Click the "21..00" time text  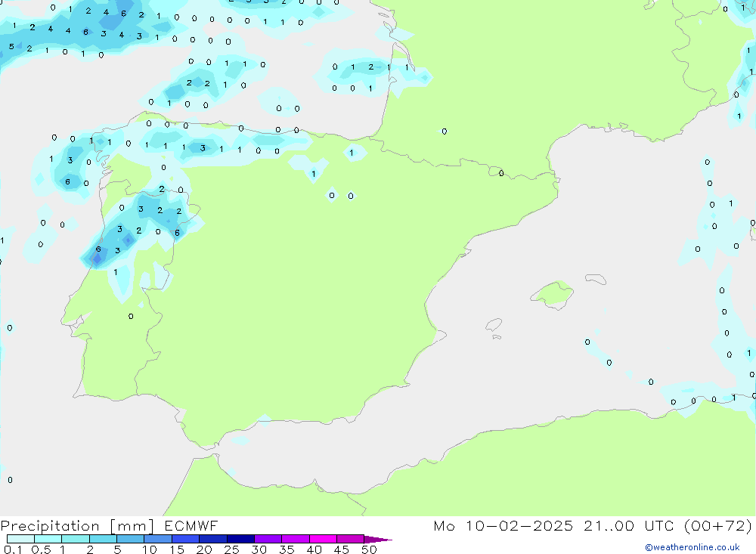tap(609, 525)
